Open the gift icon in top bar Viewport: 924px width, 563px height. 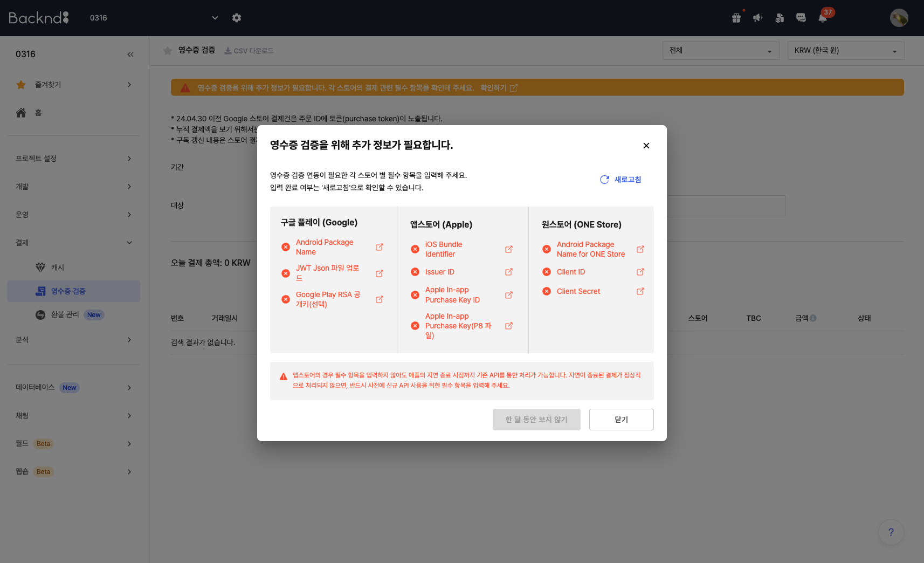click(736, 18)
